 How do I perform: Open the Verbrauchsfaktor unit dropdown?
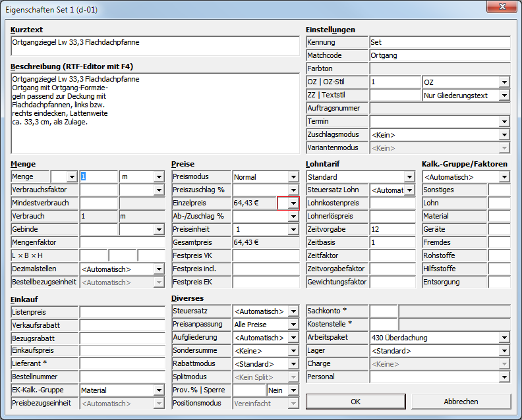point(159,190)
